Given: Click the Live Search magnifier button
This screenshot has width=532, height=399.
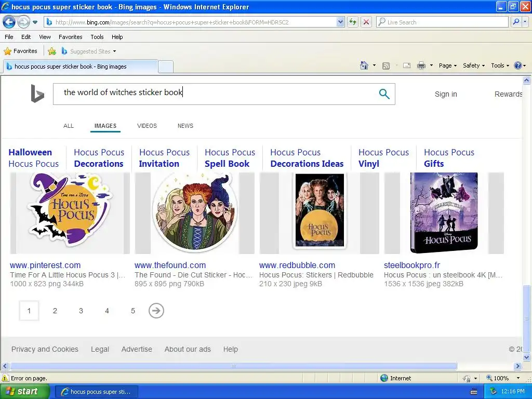Looking at the screenshot, I should 516,22.
